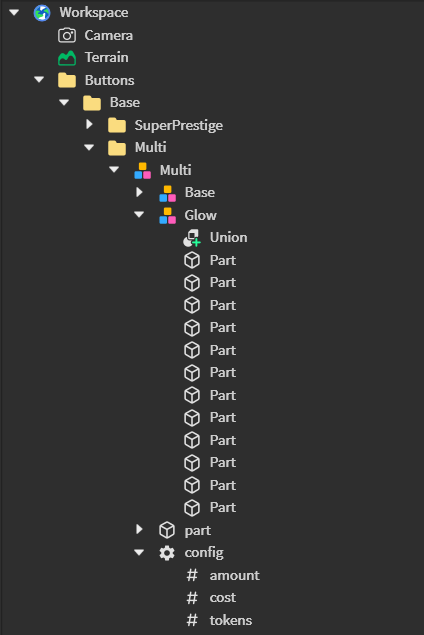Click the lowercase part cube icon
Screen dimensions: 424x635
pyautogui.click(x=167, y=530)
